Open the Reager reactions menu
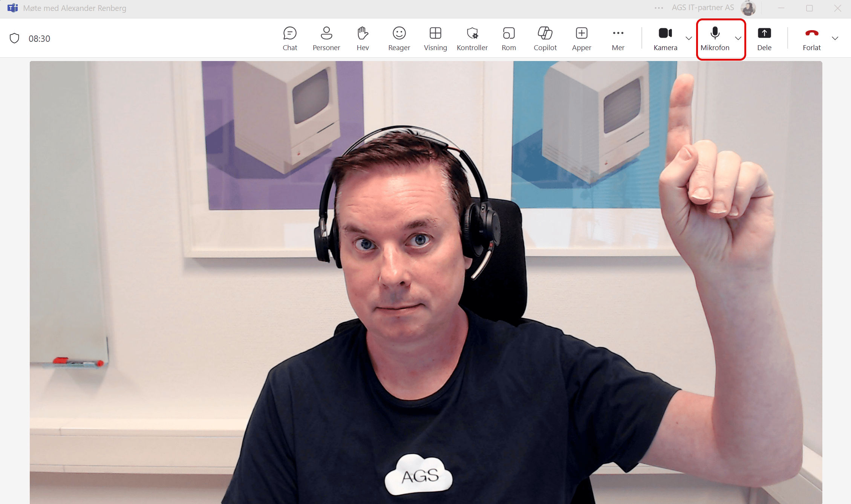The height and width of the screenshot is (504, 851). point(399,38)
